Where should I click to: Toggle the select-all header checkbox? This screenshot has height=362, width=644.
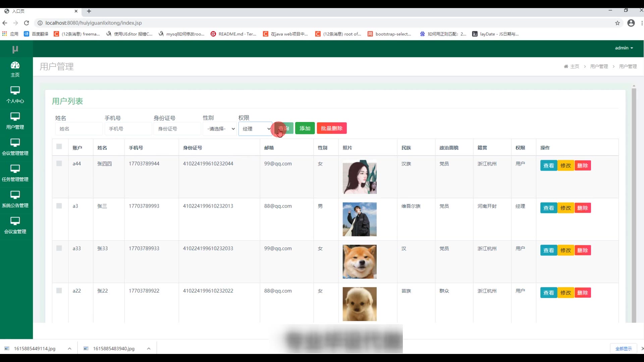coord(59,146)
